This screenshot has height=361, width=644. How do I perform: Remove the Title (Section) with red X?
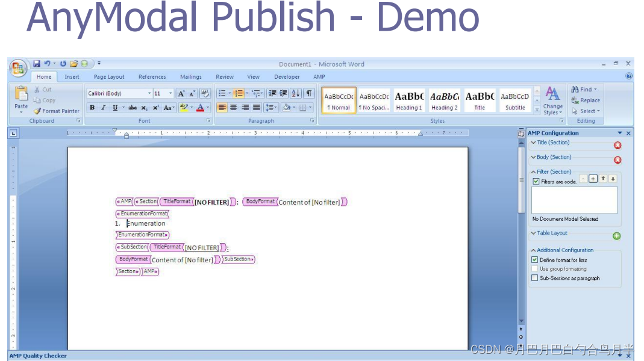point(617,145)
